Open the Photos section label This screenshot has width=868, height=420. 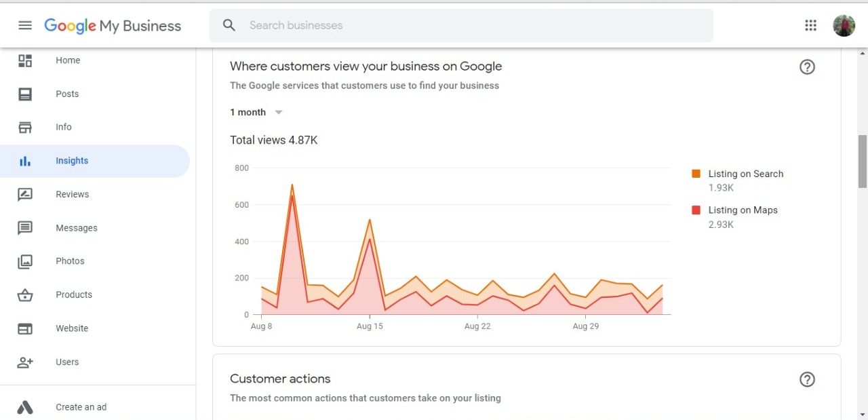coord(71,261)
